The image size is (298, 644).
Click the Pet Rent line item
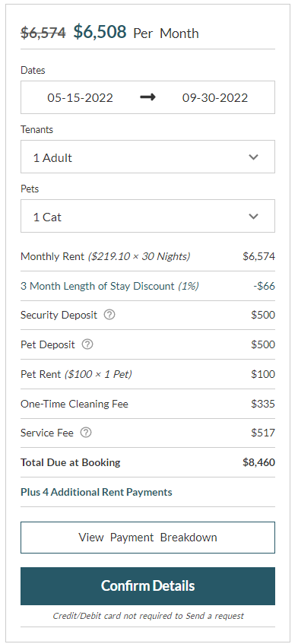[x=147, y=374]
